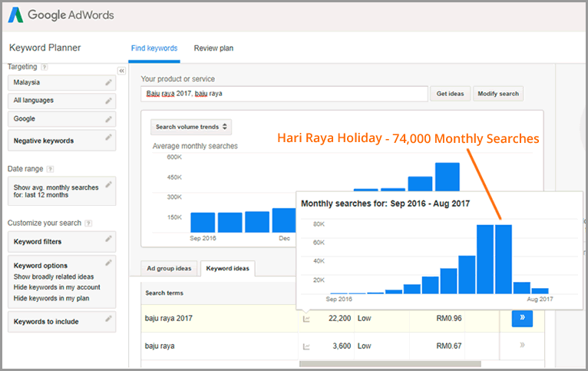Collapse the left sidebar panel

[x=121, y=71]
